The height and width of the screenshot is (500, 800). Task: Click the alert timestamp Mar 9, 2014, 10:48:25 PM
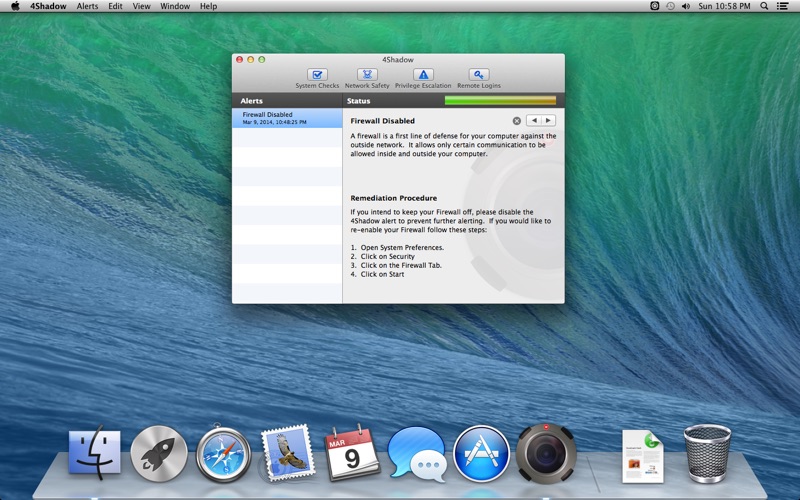tap(274, 122)
